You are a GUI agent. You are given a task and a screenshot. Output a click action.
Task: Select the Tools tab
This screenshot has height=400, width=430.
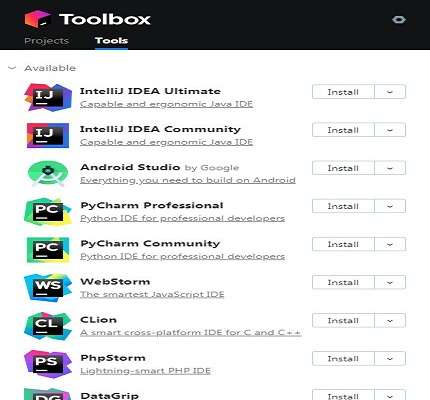pyautogui.click(x=111, y=41)
